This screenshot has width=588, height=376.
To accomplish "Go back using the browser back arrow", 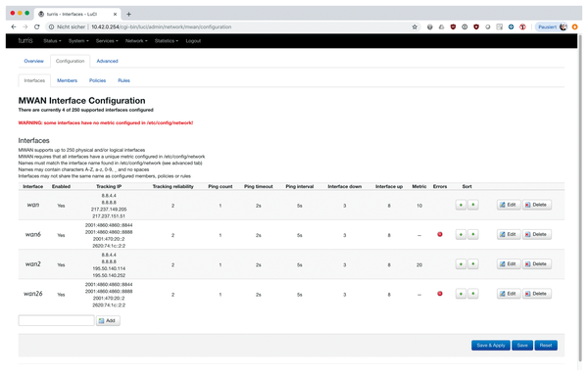I will (x=14, y=27).
